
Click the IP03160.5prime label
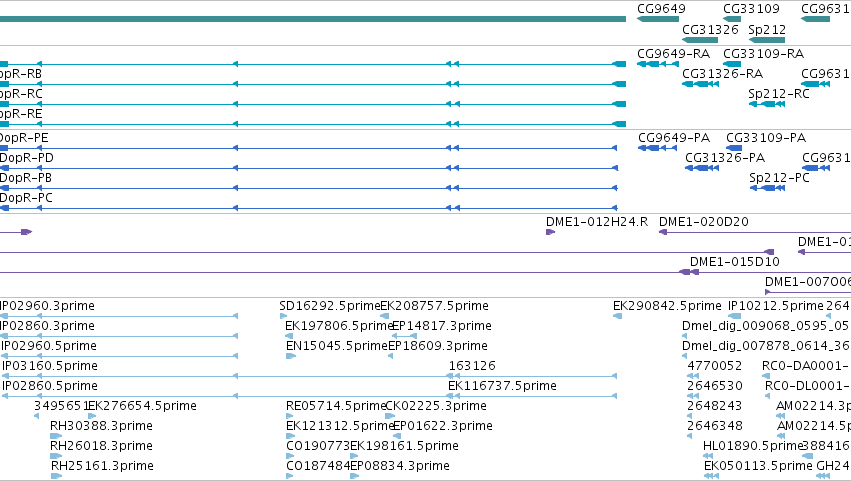[x=49, y=366]
